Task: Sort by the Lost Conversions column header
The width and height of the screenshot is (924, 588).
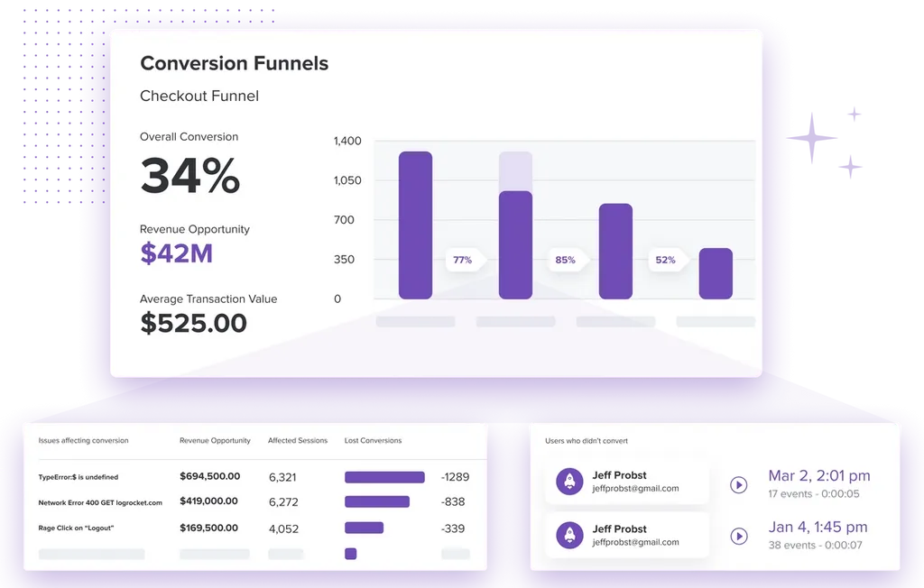Action: 373,441
